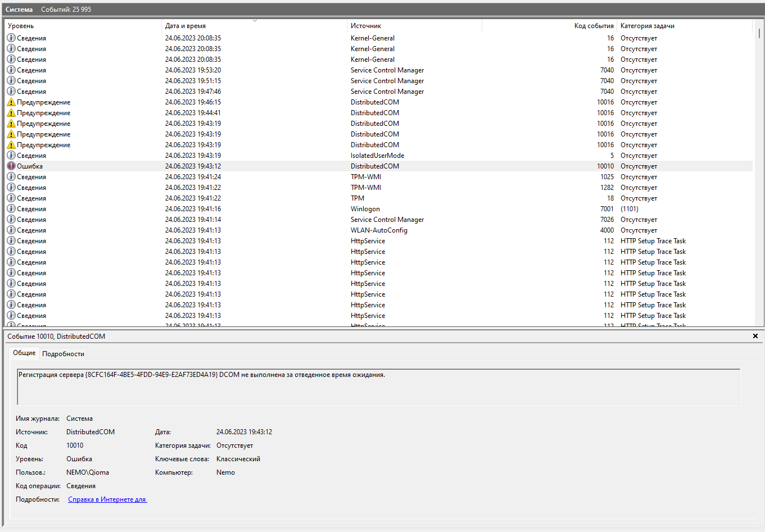Click the info icon of the 19:53:20 event
This screenshot has height=532, width=765.
tap(11, 70)
